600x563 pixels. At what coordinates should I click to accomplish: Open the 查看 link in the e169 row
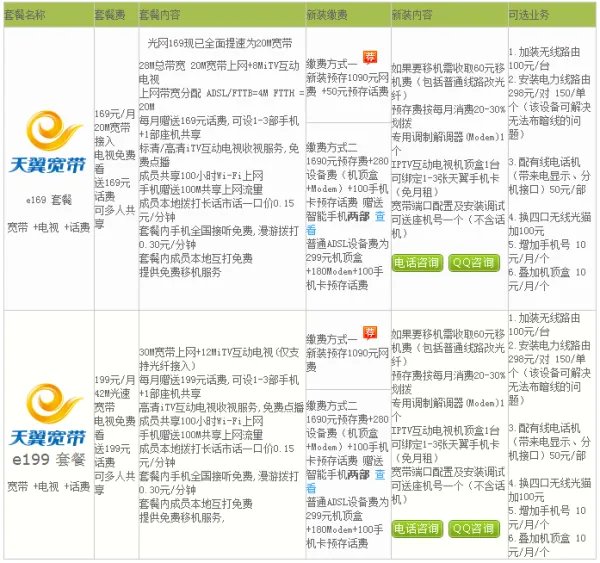click(380, 217)
